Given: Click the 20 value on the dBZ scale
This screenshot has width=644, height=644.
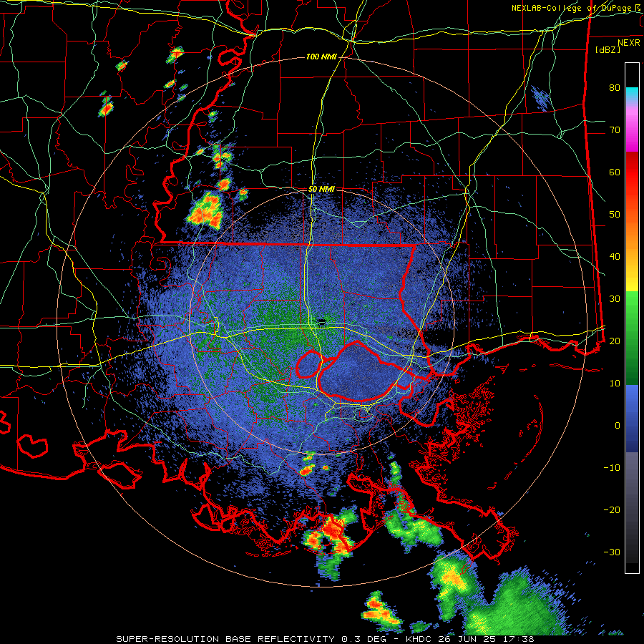Looking at the screenshot, I should click(x=615, y=341).
